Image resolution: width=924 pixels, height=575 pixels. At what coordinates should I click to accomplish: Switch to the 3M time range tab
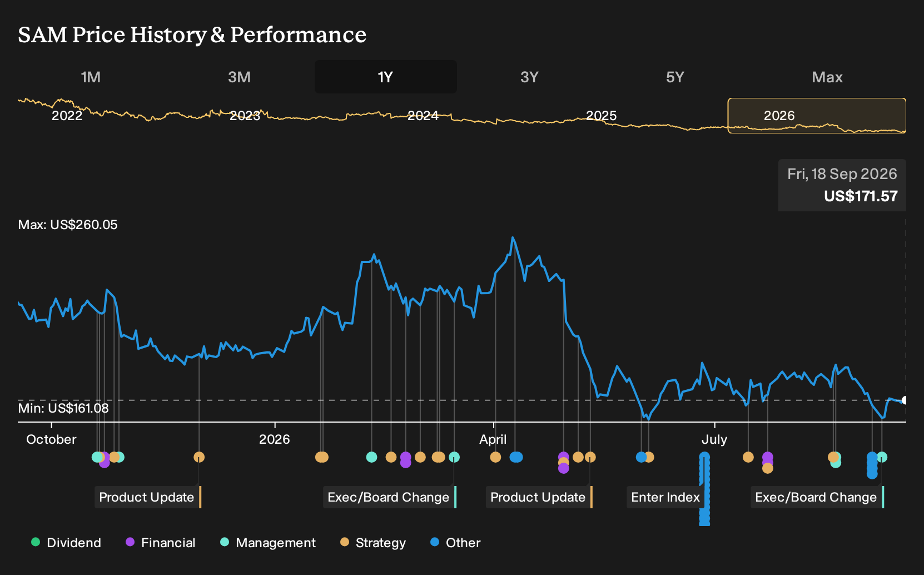(x=239, y=77)
